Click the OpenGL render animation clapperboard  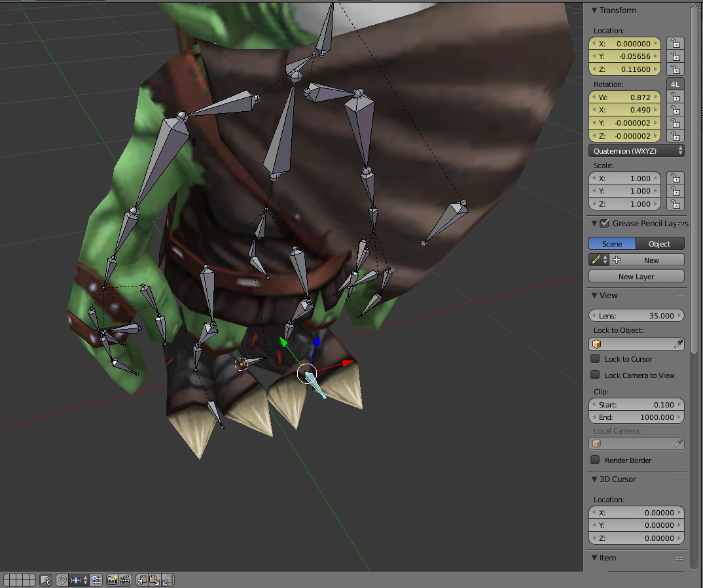coord(125,580)
